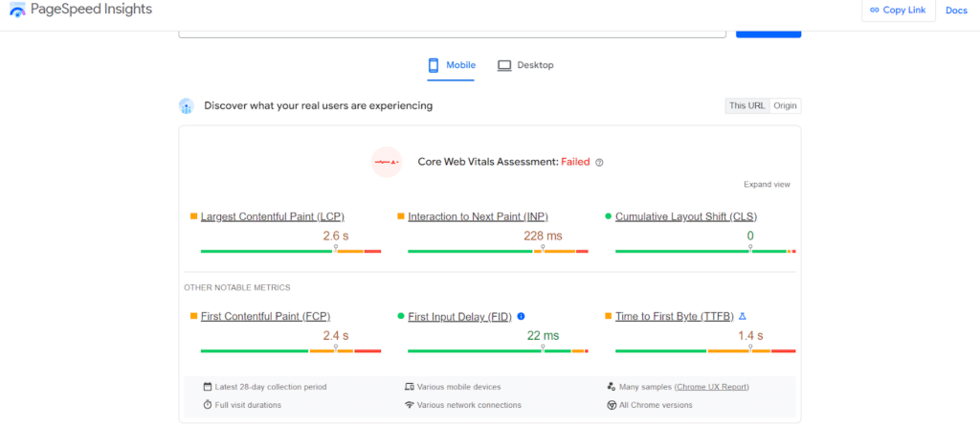Image resolution: width=980 pixels, height=428 pixels.
Task: Open Interaction to Next Paint (INP) link
Action: [479, 216]
